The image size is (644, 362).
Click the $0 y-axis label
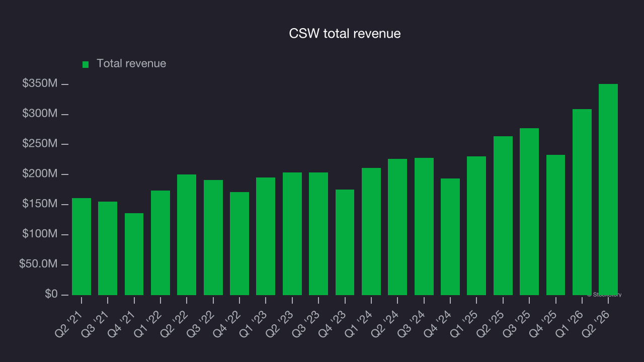[x=51, y=295]
